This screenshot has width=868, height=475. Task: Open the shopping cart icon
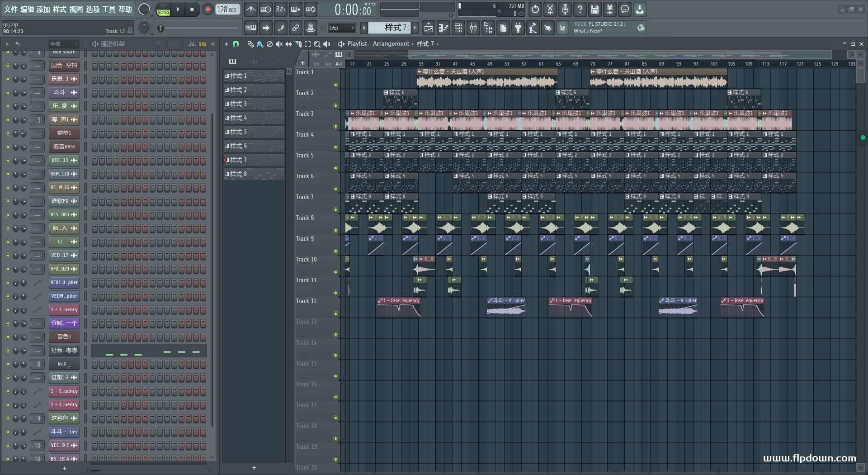(x=562, y=28)
